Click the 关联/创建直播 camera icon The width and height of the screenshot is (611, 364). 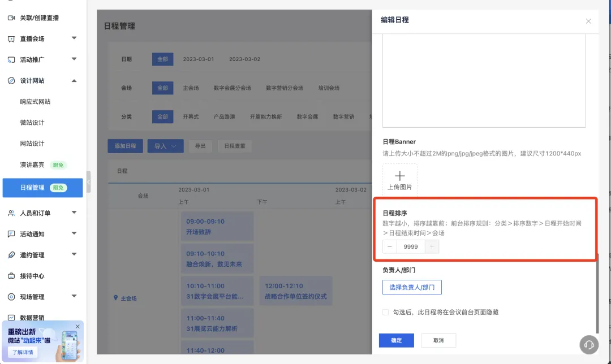[x=11, y=18]
